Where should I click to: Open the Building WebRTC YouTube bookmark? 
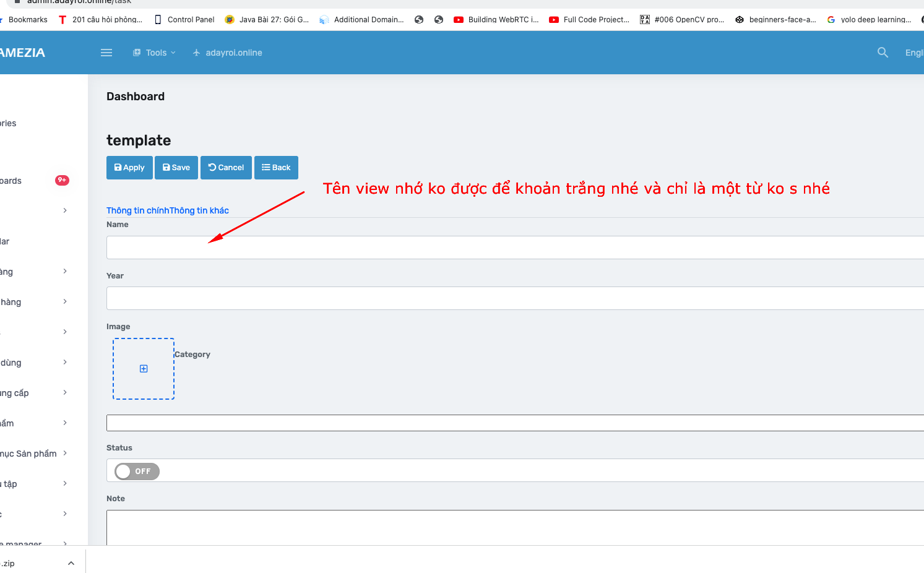click(496, 20)
